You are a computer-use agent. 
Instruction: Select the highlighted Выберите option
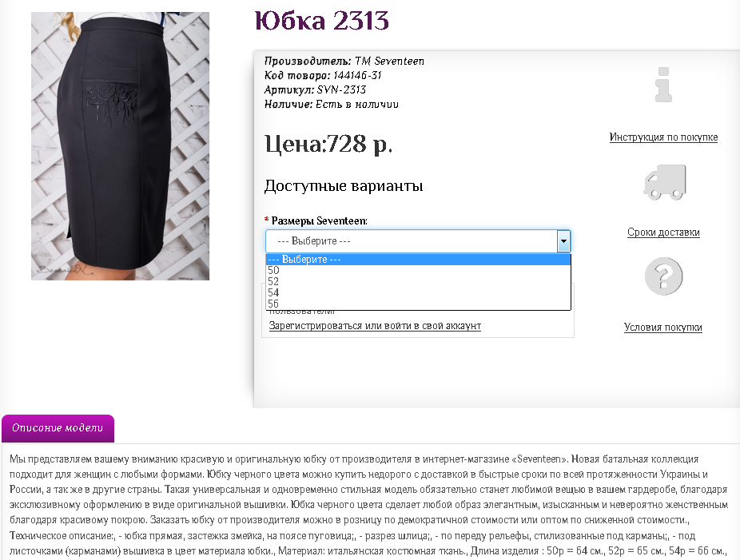pyautogui.click(x=418, y=260)
